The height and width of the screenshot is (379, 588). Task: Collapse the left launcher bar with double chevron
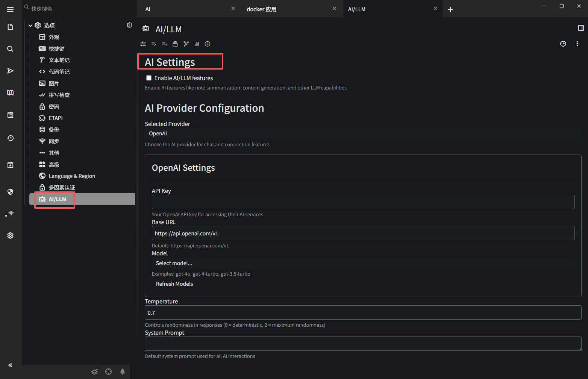pos(10,365)
